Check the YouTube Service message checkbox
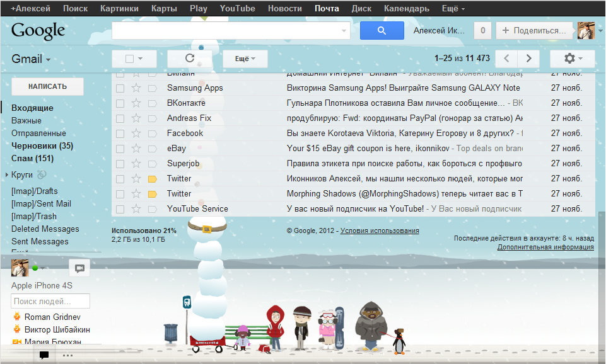Image resolution: width=606 pixels, height=364 pixels. point(120,210)
